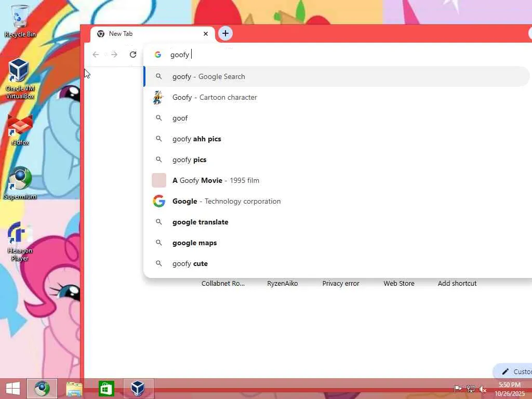
Task: Click the magnifier icon beside 'goof'
Action: pos(159,118)
